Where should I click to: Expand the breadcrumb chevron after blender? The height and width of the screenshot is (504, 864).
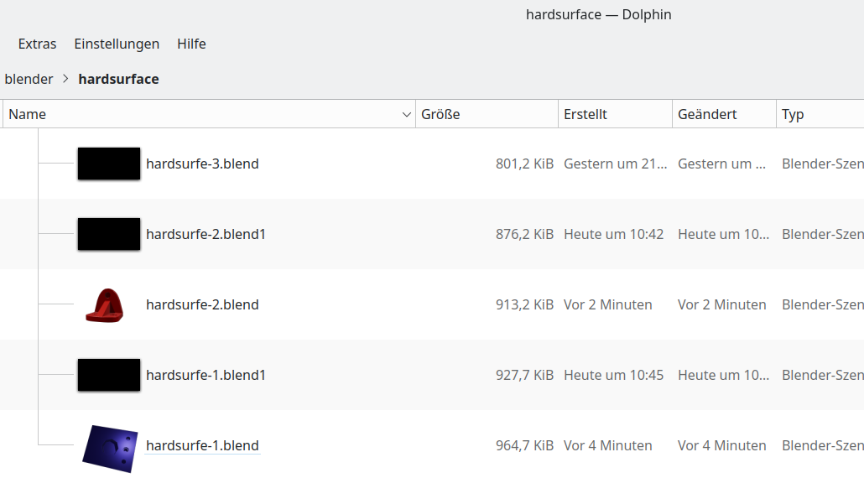pos(65,79)
